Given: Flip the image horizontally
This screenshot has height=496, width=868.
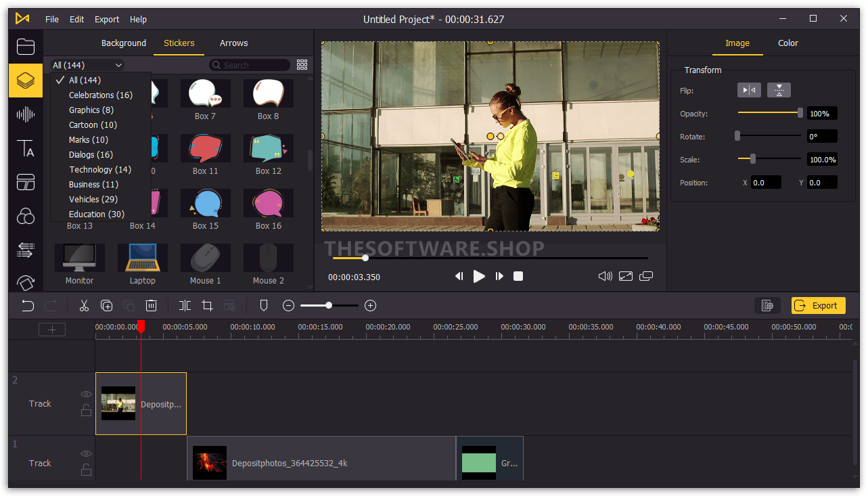Looking at the screenshot, I should click(749, 90).
